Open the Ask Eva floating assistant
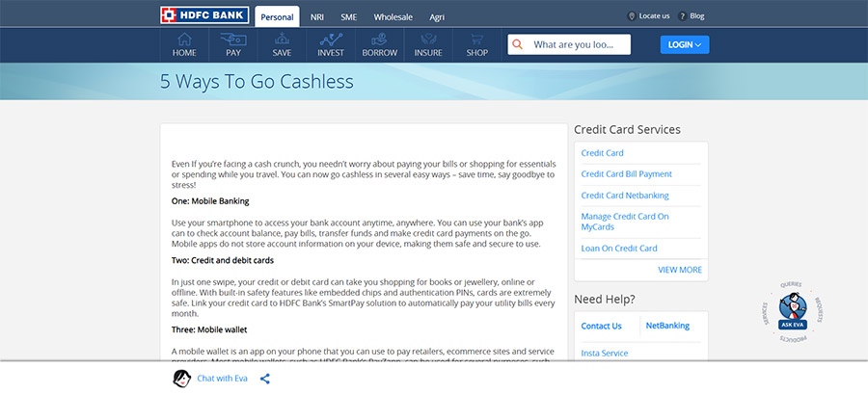868x394 pixels. [x=792, y=312]
